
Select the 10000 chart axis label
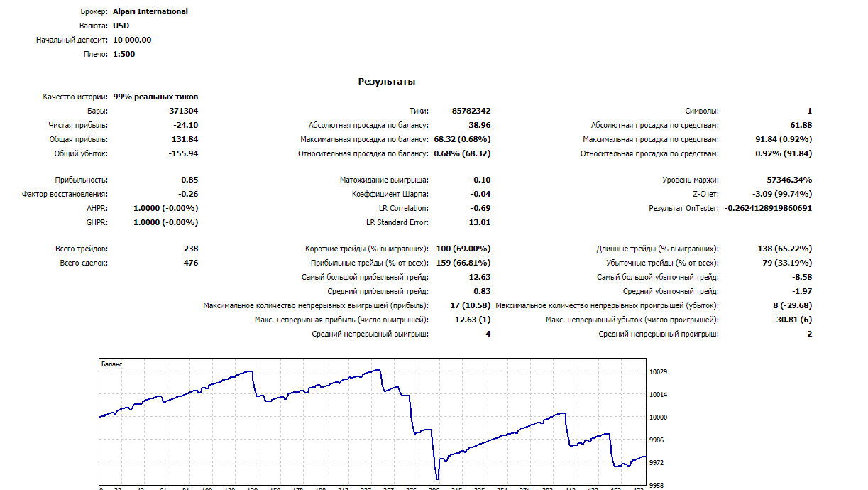[658, 418]
